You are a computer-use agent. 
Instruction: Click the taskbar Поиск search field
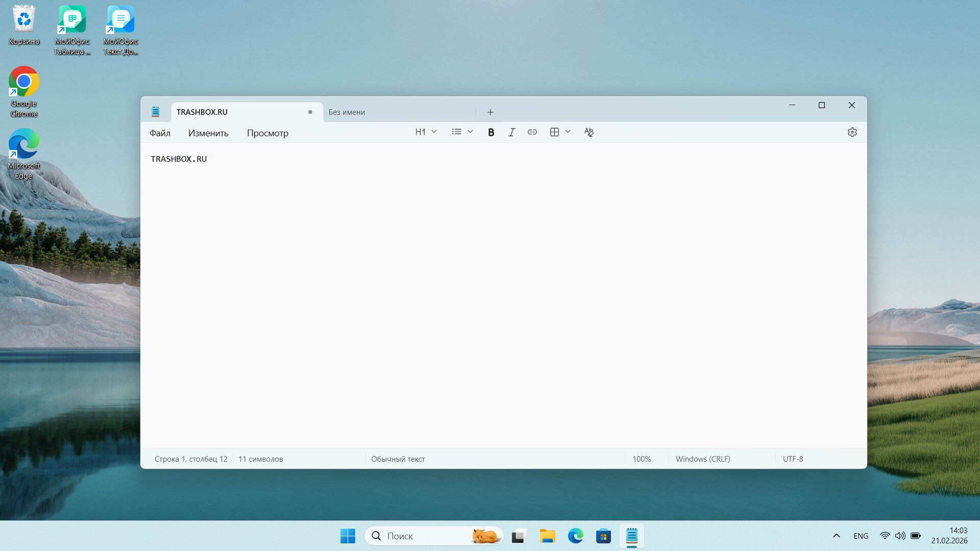click(x=424, y=536)
